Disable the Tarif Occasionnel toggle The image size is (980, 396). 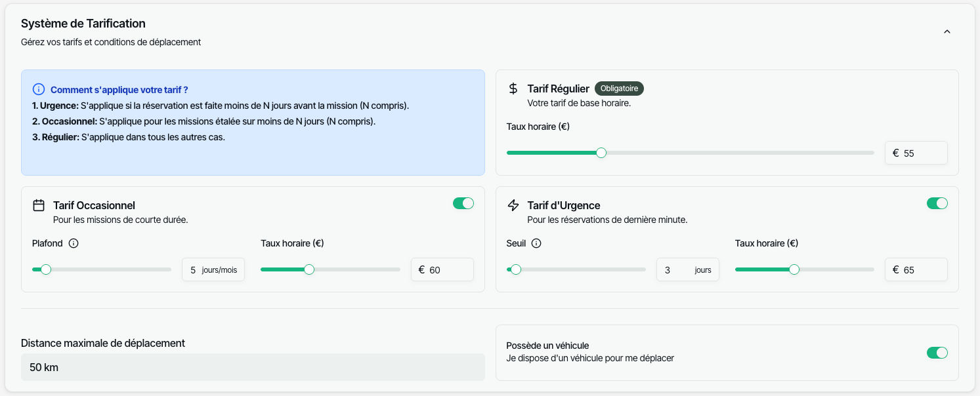[x=463, y=203]
